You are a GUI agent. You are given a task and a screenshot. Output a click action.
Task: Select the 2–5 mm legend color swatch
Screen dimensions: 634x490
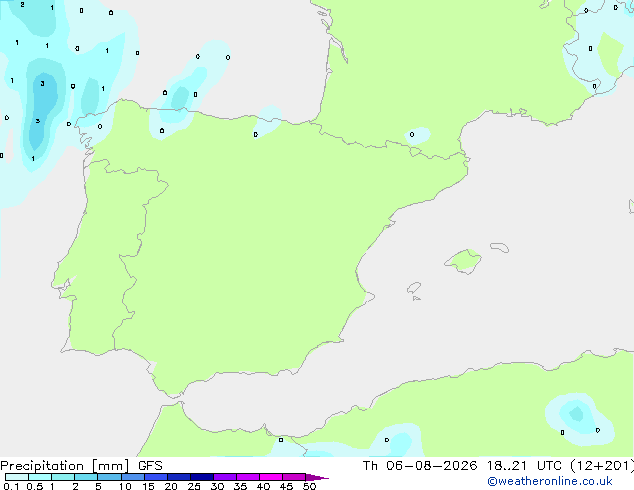(x=86, y=477)
